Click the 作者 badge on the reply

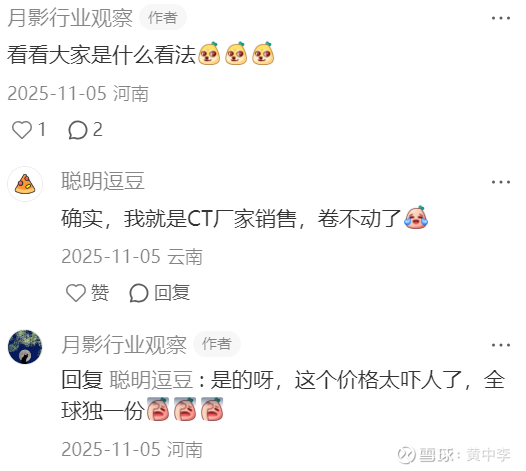(217, 344)
